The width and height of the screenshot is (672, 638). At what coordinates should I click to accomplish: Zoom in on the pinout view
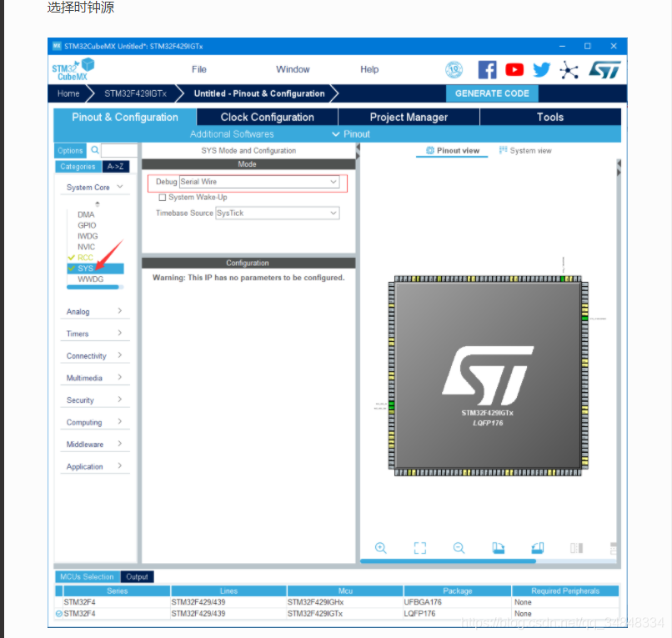380,548
